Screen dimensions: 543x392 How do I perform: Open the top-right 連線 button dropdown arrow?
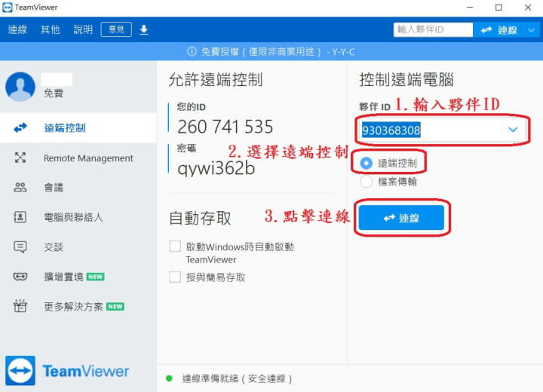[x=532, y=30]
